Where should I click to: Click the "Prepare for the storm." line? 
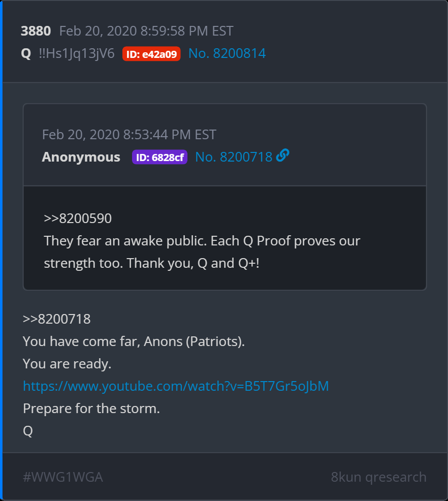pyautogui.click(x=91, y=409)
